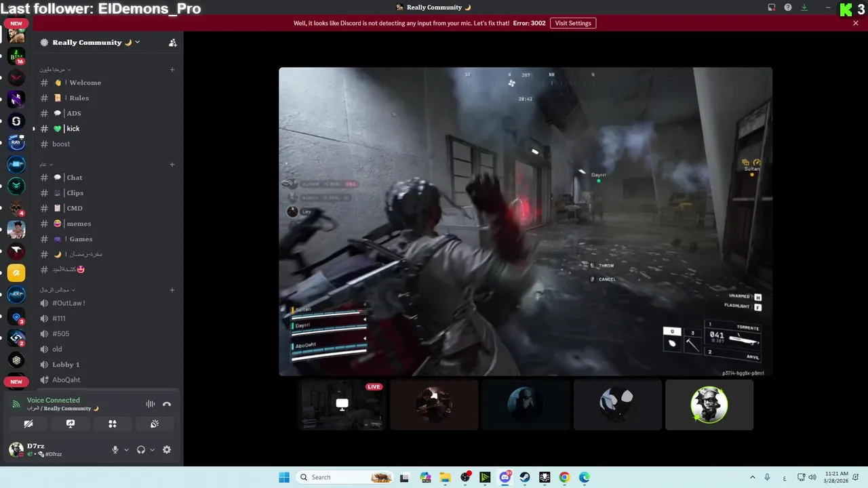Viewport: 868px width, 488px height.
Task: Open the purple N server icon
Action: coord(16,100)
